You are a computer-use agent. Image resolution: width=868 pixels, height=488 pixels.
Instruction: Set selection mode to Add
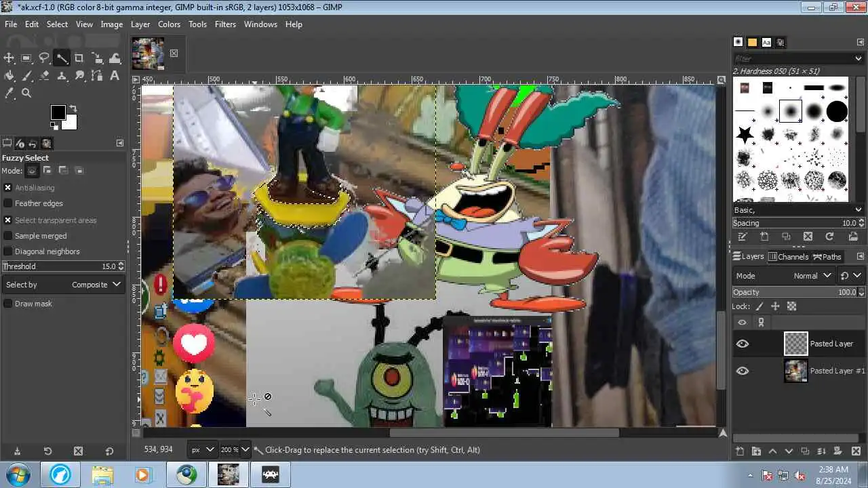47,171
